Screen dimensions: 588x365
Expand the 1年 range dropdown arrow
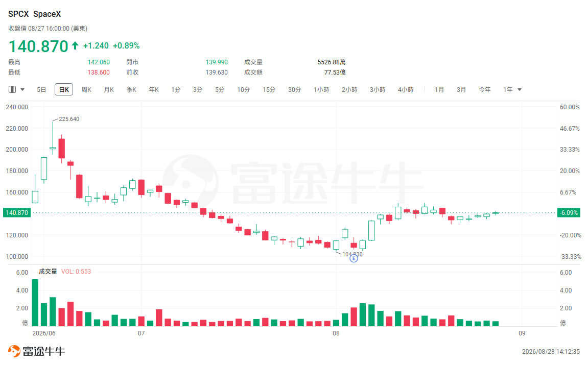(520, 89)
